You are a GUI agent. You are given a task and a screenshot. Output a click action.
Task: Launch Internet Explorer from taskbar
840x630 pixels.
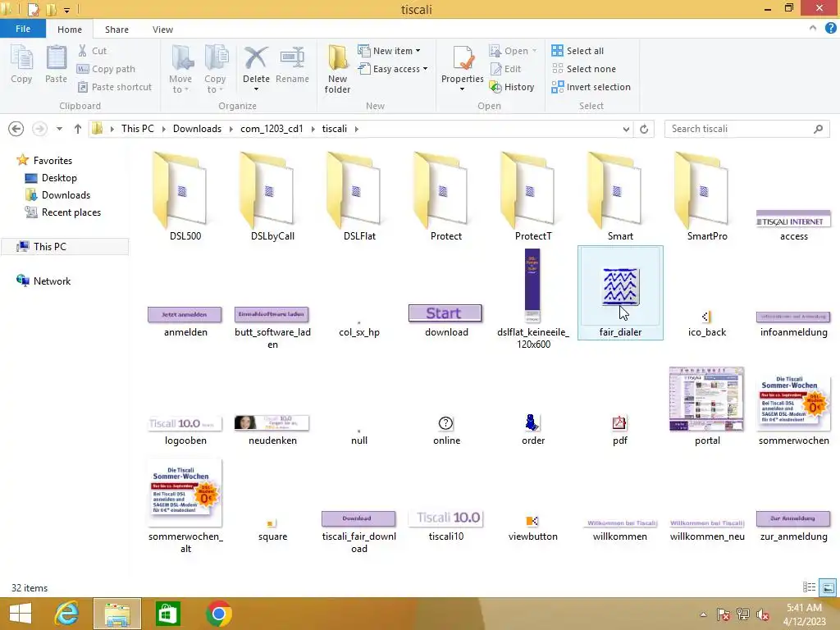pyautogui.click(x=67, y=614)
